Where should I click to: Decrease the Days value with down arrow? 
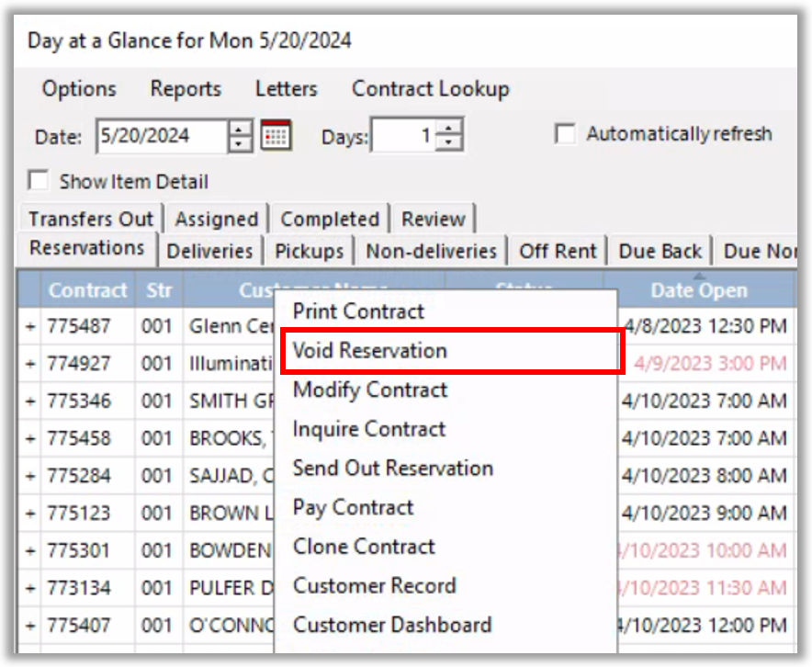(449, 143)
